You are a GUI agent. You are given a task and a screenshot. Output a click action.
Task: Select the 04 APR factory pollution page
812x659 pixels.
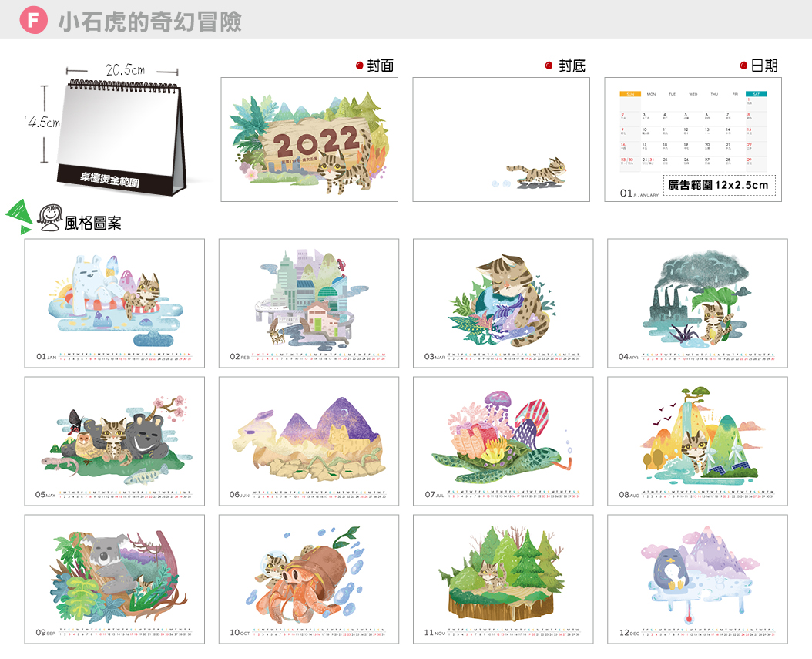click(x=697, y=303)
